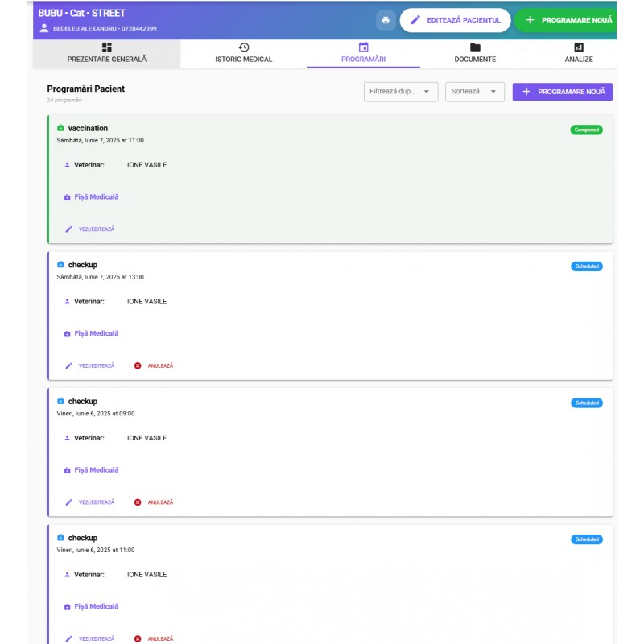
Task: Click the print icon button in header
Action: (x=386, y=20)
